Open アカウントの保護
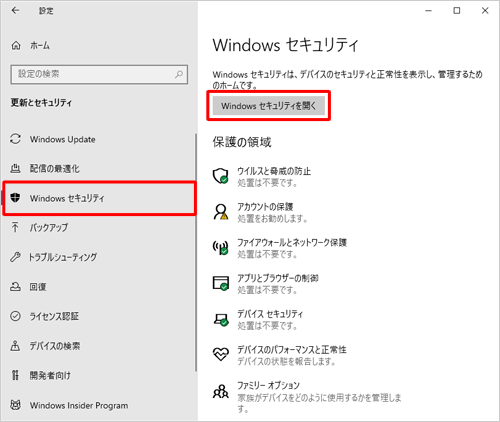Screen dimensions: 500x422 pyautogui.click(x=265, y=207)
